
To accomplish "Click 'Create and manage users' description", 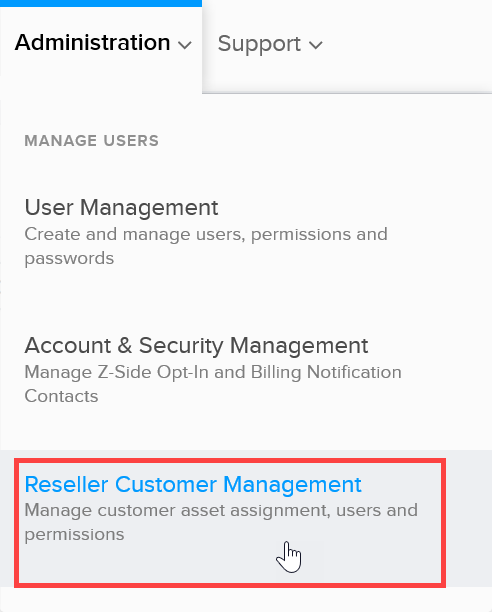I will (x=135, y=234).
